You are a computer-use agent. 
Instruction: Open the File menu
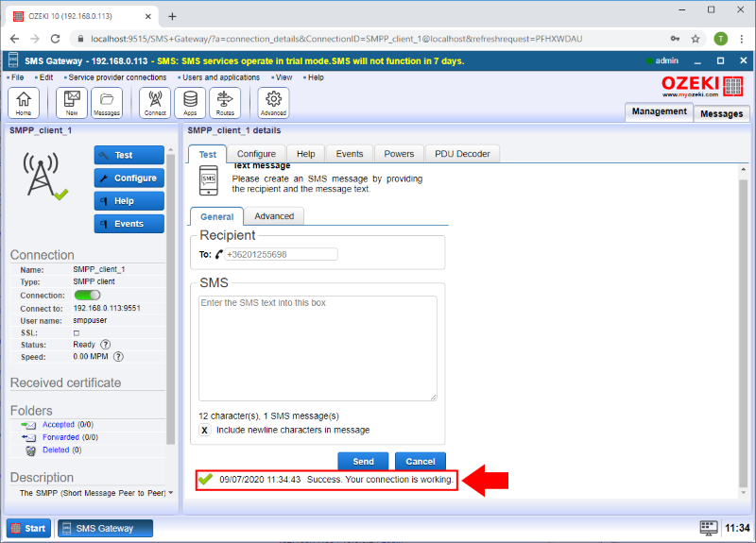coord(15,77)
